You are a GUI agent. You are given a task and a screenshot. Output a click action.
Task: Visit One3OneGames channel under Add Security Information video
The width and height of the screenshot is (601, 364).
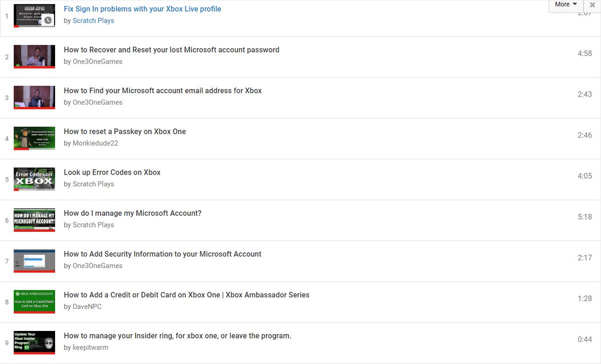click(x=98, y=266)
